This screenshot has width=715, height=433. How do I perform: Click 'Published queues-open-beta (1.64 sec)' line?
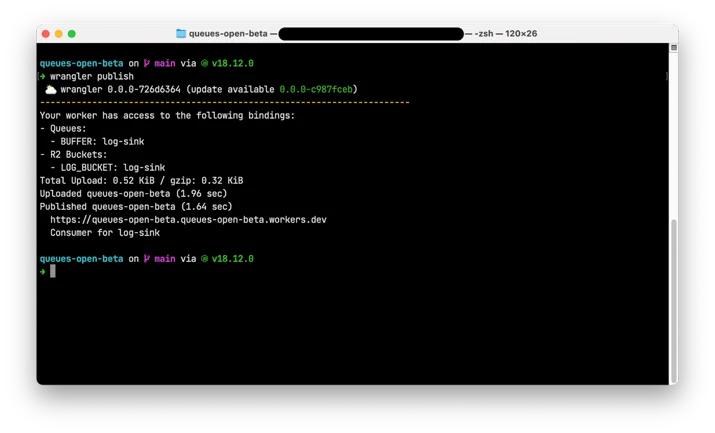click(x=136, y=207)
